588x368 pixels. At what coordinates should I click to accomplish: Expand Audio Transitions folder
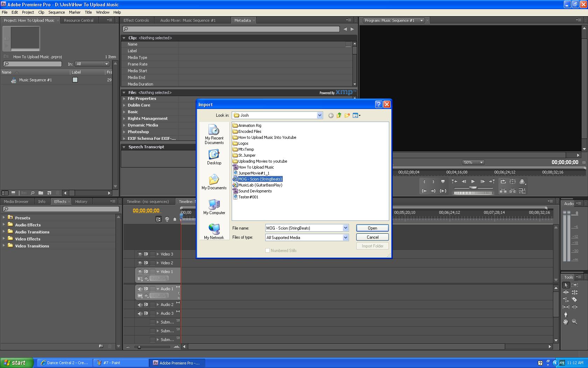coord(4,232)
